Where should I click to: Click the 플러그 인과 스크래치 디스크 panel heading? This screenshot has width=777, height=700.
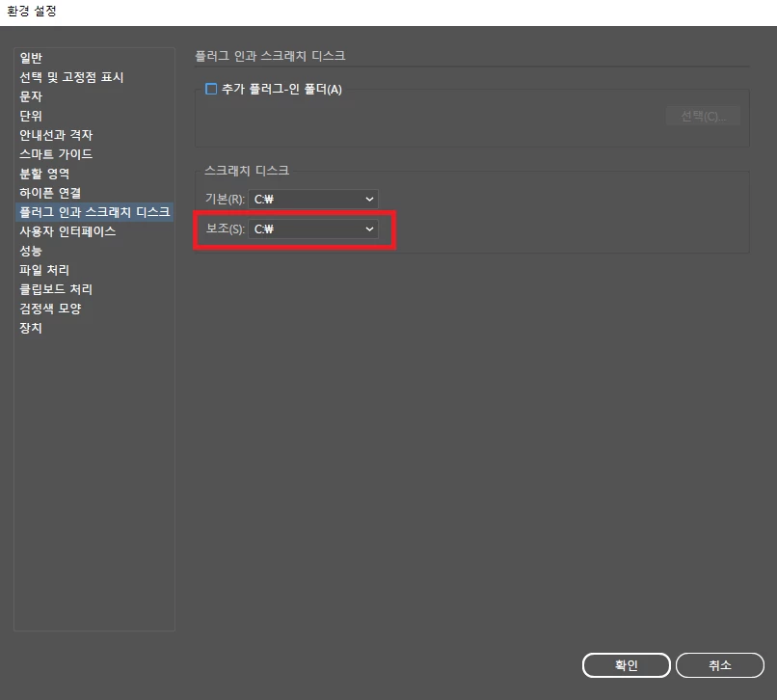(x=270, y=56)
